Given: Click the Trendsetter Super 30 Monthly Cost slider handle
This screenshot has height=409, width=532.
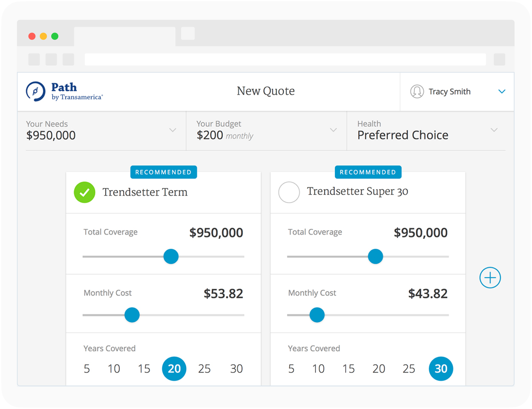Looking at the screenshot, I should (317, 315).
